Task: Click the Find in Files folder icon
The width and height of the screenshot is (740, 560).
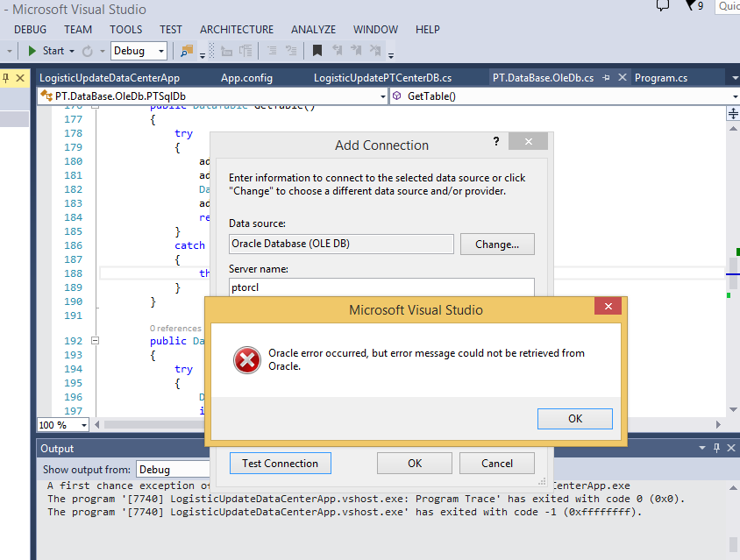Action: coord(187,51)
